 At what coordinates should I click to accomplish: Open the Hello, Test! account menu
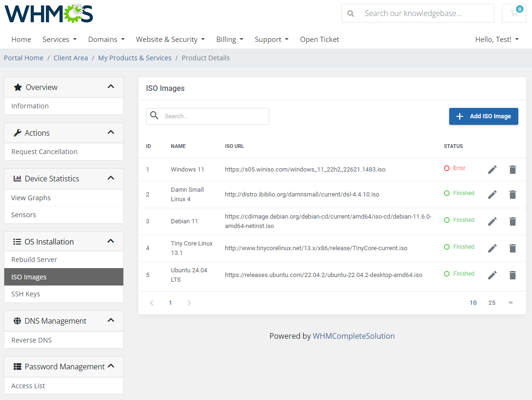tap(497, 39)
